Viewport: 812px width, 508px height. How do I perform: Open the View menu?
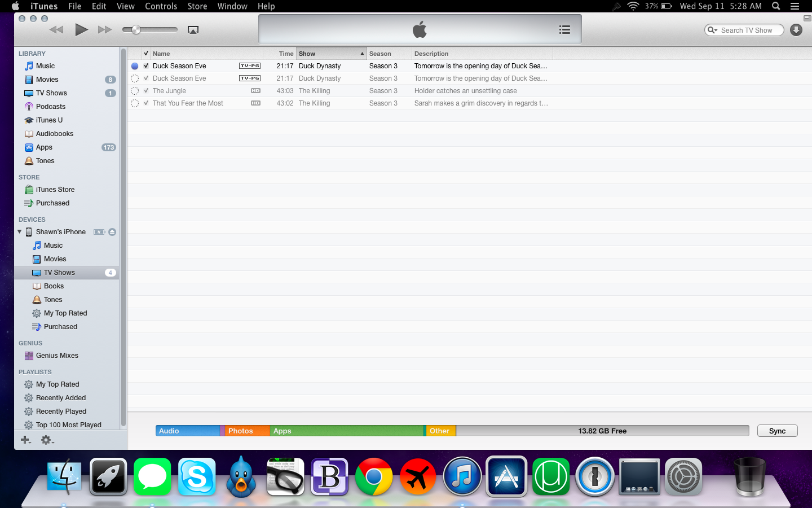coord(125,6)
